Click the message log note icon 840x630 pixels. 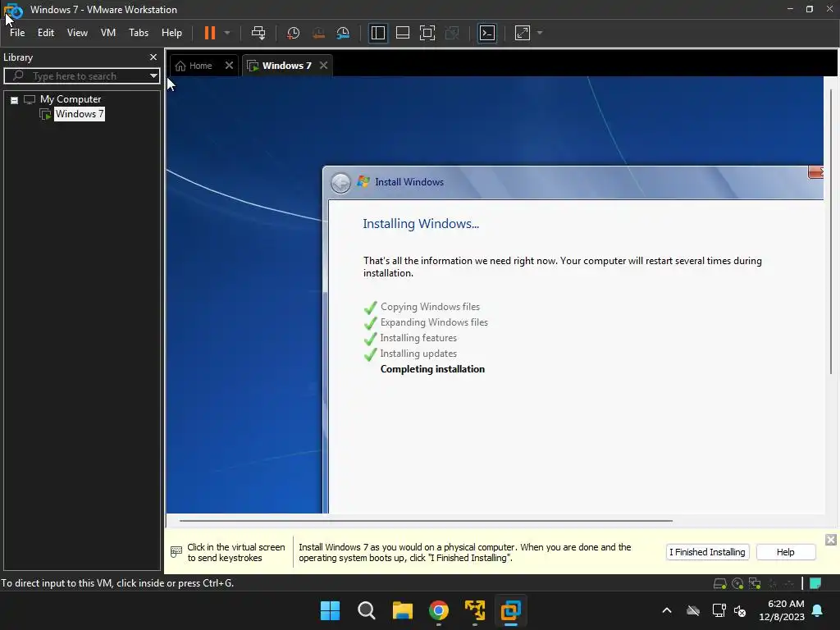(815, 583)
